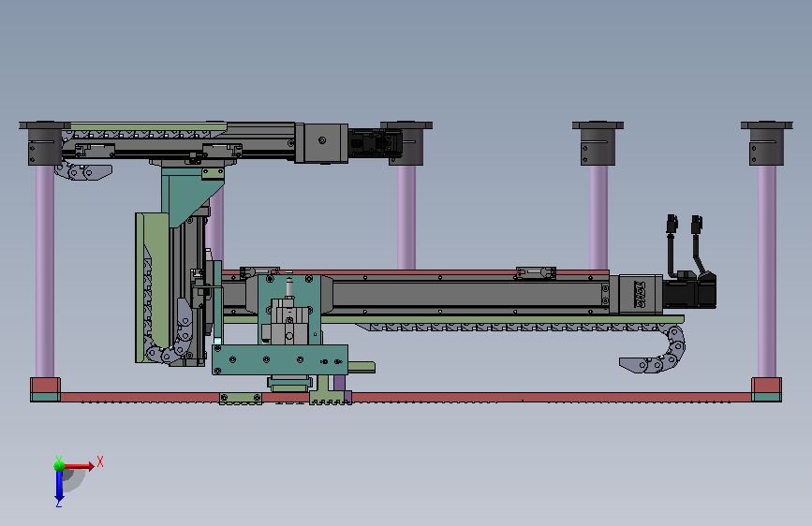Select the long red base rail at the bottom
This screenshot has width=812, height=526.
point(406,398)
